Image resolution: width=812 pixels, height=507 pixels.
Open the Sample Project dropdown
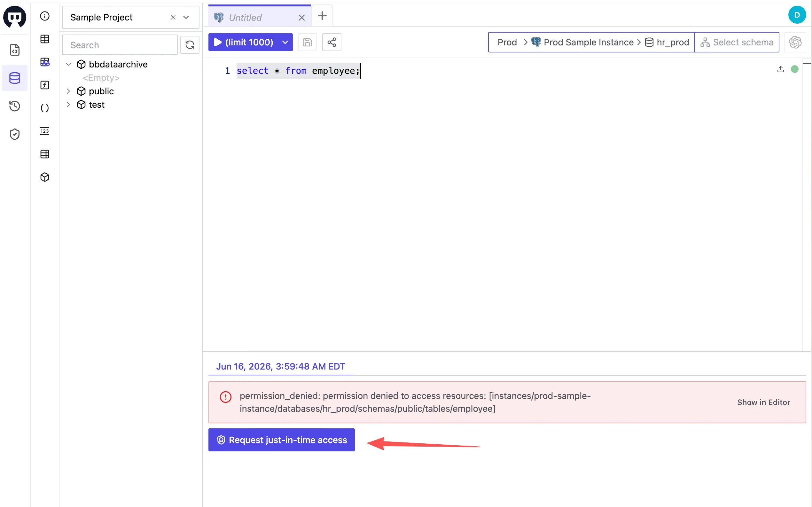(186, 17)
